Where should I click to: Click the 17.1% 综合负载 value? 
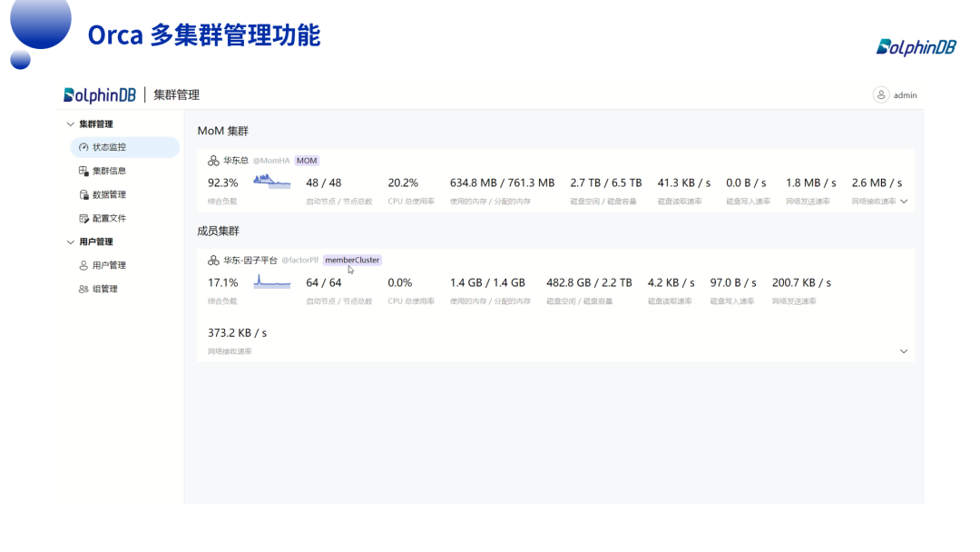click(223, 282)
